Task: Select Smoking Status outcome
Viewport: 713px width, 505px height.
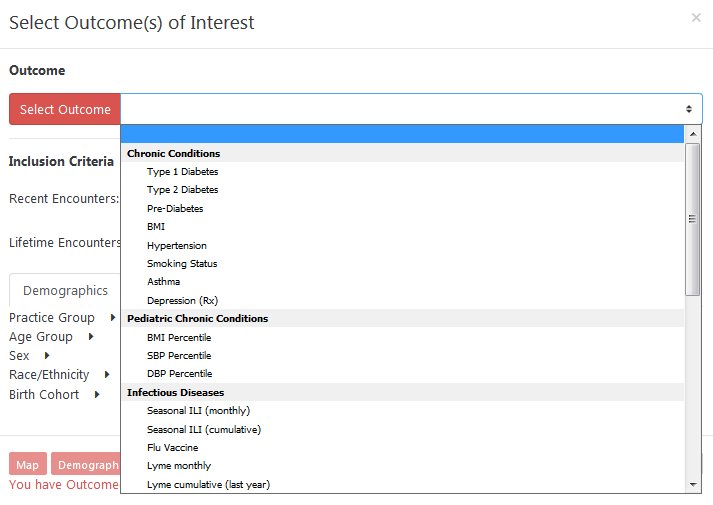Action: (182, 264)
